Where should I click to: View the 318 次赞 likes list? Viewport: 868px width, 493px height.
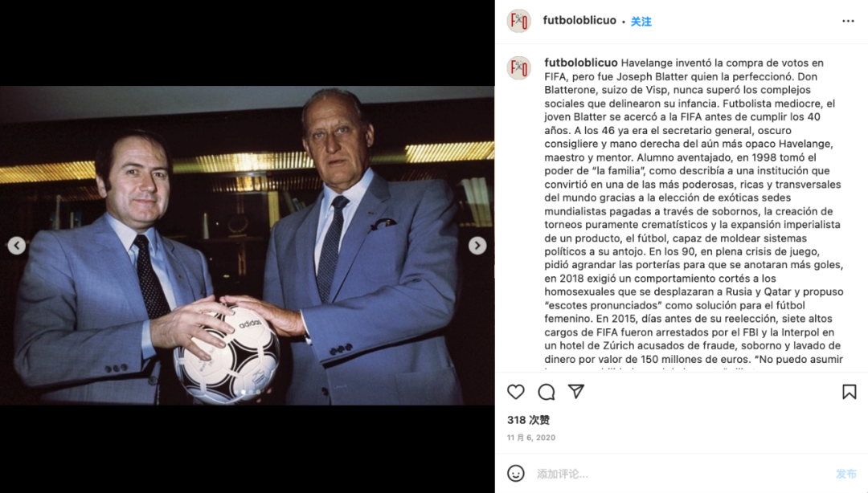pos(528,420)
